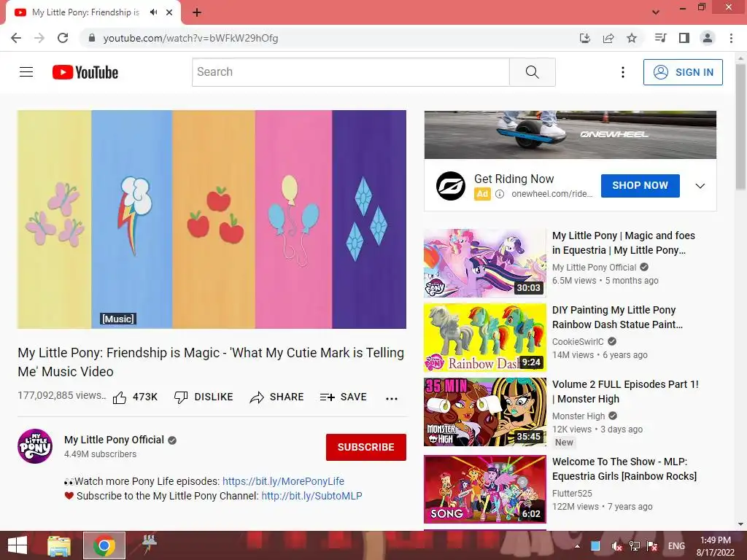Expand the Onewheel ad chevron

[700, 186]
